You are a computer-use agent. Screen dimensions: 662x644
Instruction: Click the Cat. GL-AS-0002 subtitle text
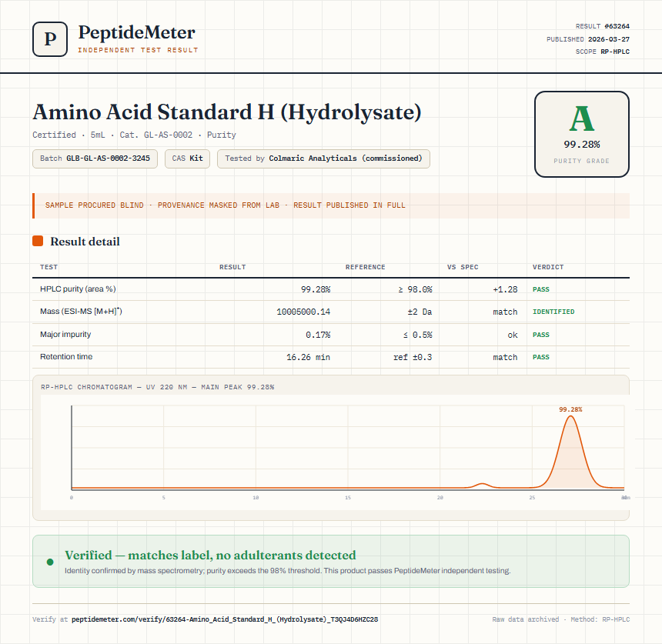click(155, 135)
